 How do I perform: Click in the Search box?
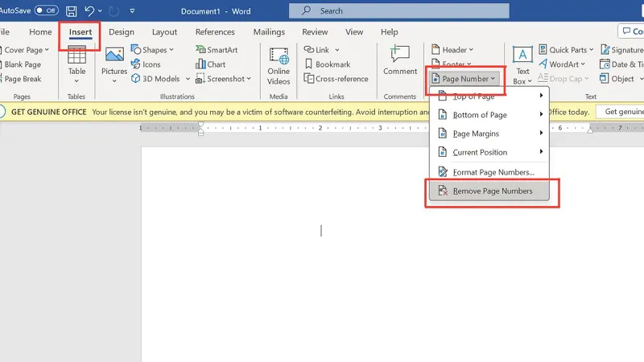[x=398, y=11]
